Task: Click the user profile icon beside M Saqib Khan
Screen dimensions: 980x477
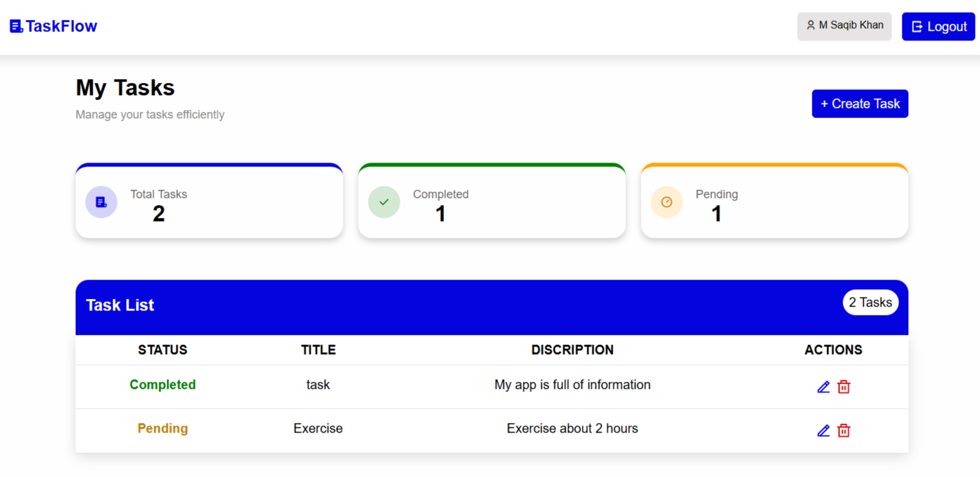Action: tap(810, 26)
